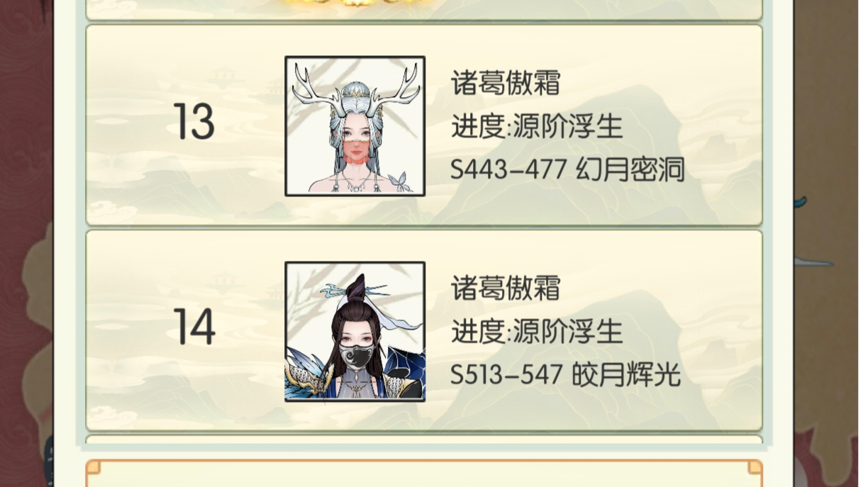Tap the blank space left of number 14

click(x=128, y=330)
